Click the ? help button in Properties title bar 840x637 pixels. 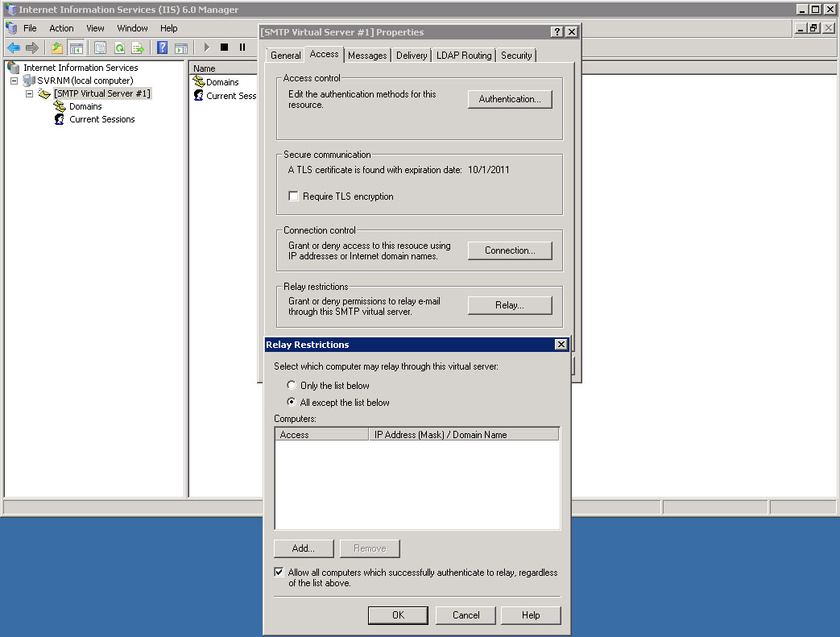point(557,31)
